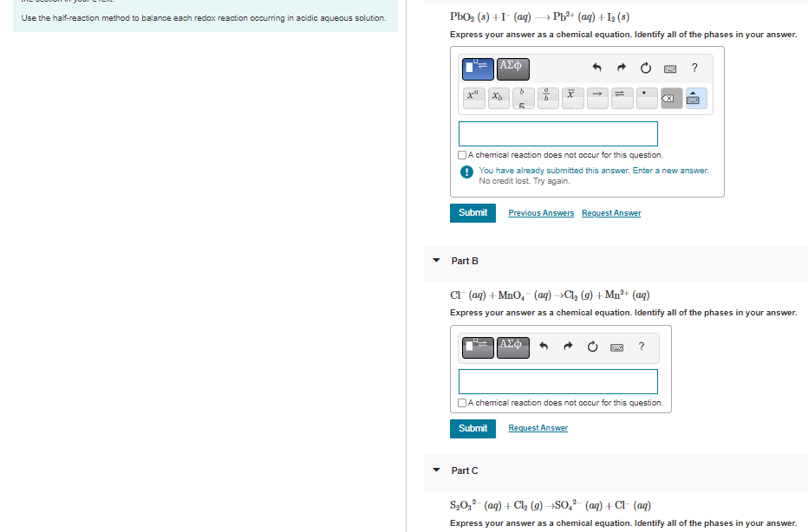
Task: Show keyboard shortcuts in Part A toolbar
Action: pos(670,68)
